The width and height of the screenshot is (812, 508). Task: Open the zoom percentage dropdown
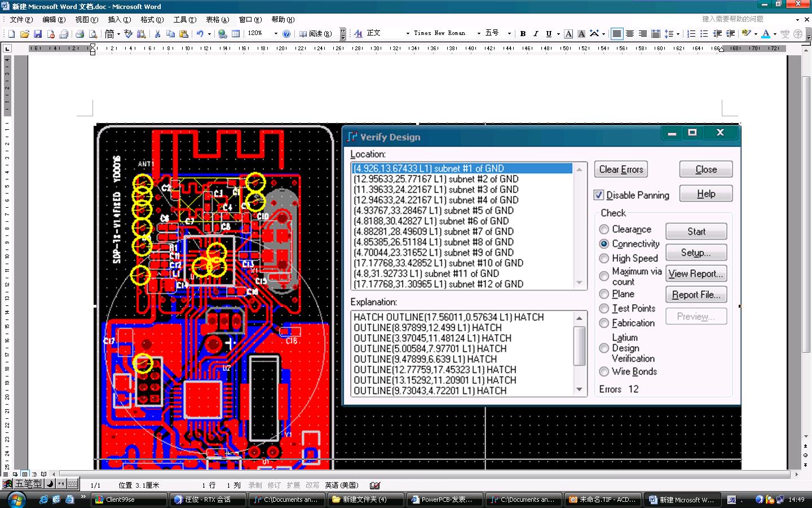(276, 34)
